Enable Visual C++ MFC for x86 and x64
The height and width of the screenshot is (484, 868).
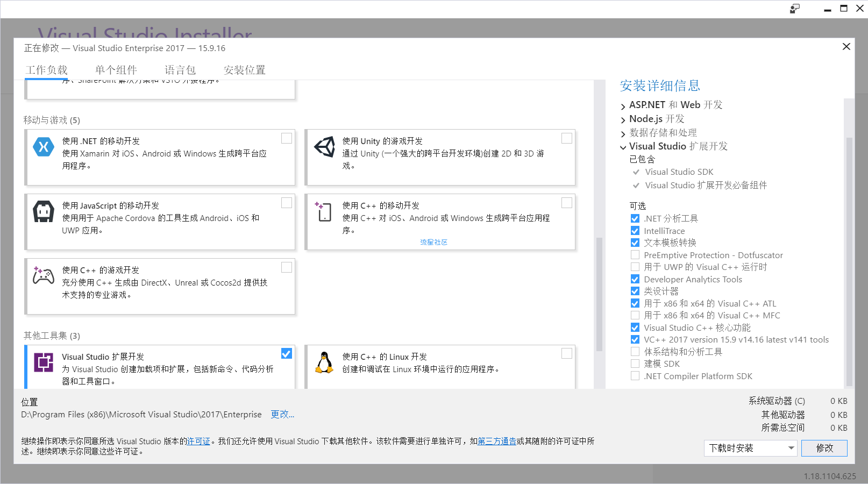(635, 315)
